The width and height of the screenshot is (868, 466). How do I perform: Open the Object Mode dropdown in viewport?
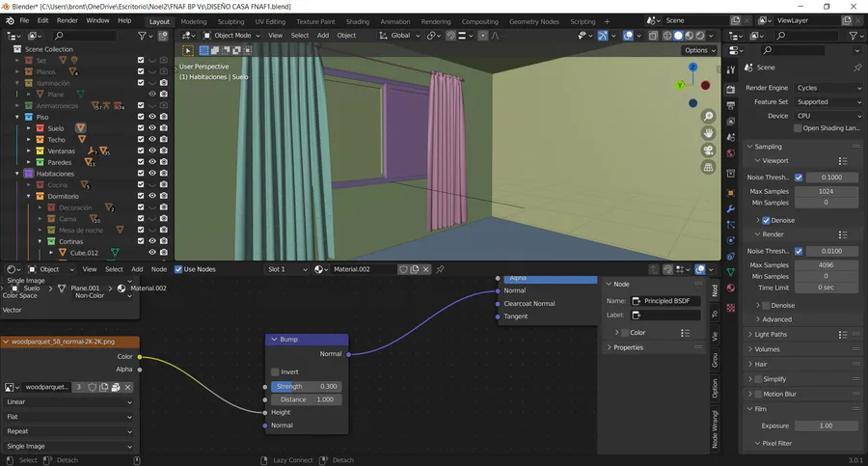click(231, 36)
